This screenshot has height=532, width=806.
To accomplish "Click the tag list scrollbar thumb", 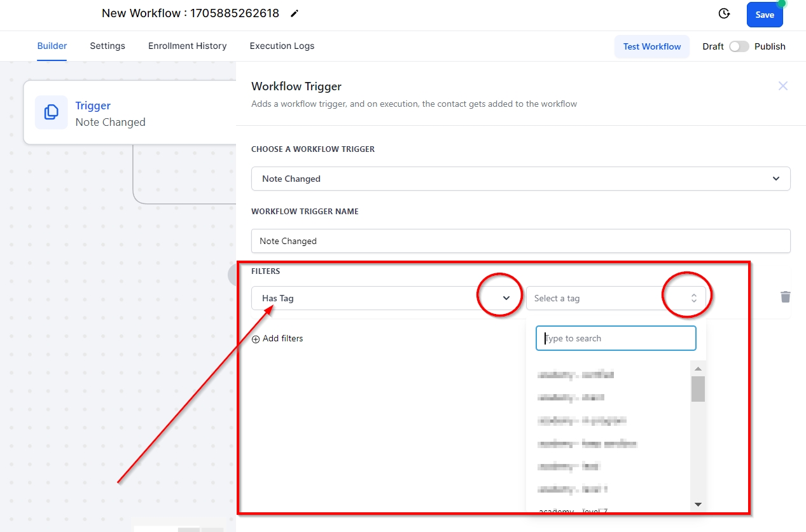I will 698,388.
